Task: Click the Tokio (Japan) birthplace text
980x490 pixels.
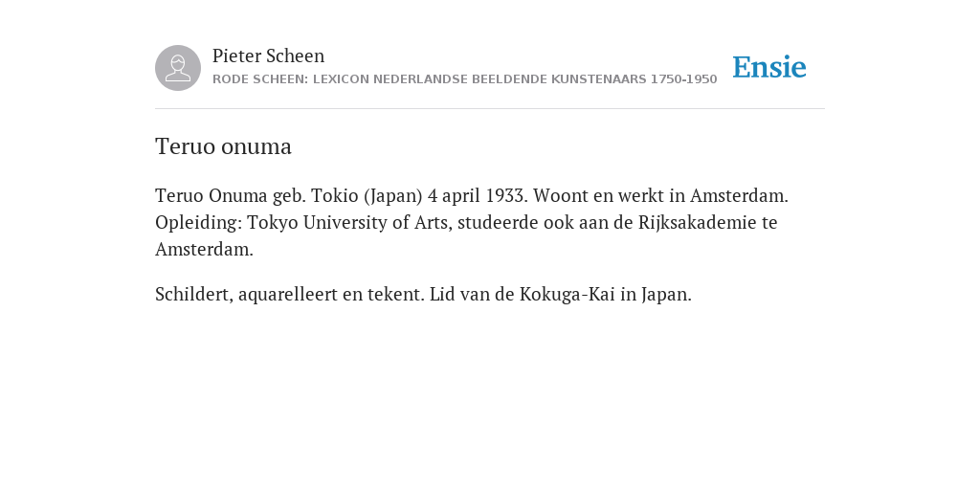Action: click(x=367, y=195)
